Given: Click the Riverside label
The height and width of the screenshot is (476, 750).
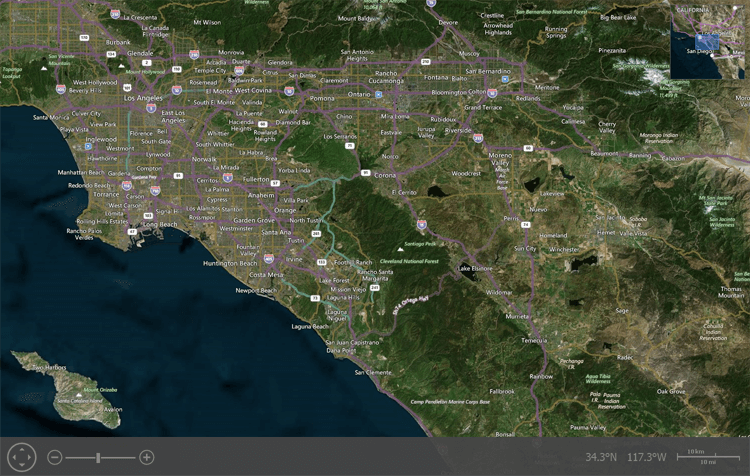Looking at the screenshot, I should pyautogui.click(x=458, y=130).
